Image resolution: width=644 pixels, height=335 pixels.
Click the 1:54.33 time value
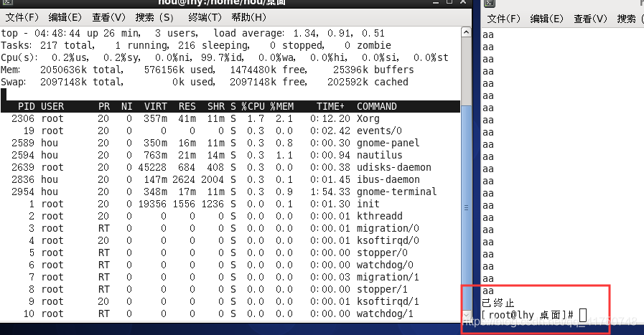tap(330, 192)
